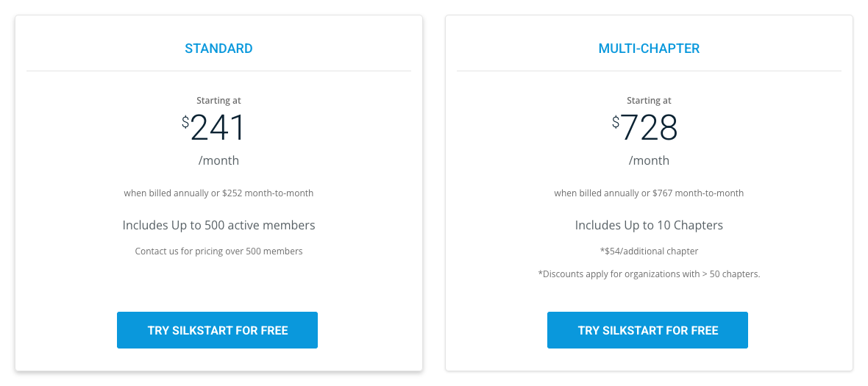Click the dollar sign beside 728
Viewport: 868px width, 386px height.
[x=616, y=122]
